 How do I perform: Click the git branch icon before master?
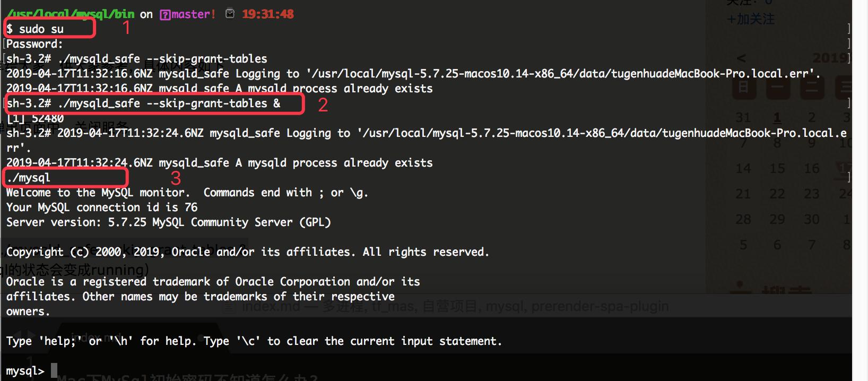pyautogui.click(x=165, y=14)
